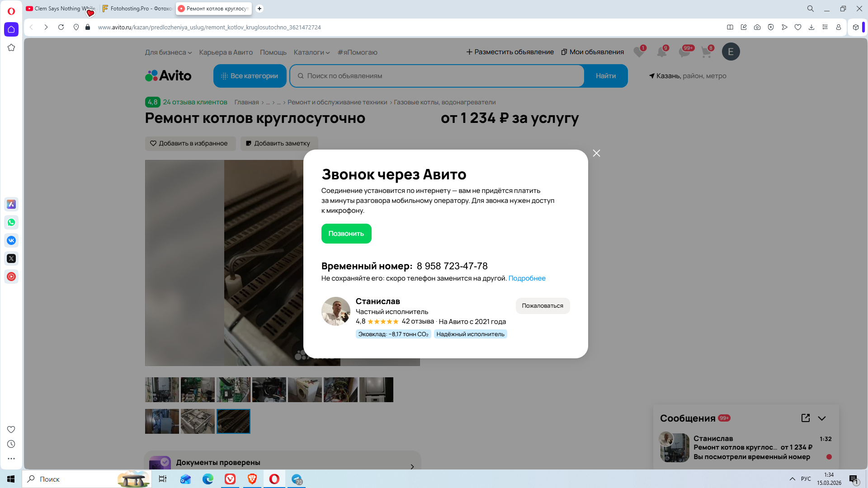868x488 pixels.
Task: Collapse the Сообщения panel chevron
Action: 822,418
